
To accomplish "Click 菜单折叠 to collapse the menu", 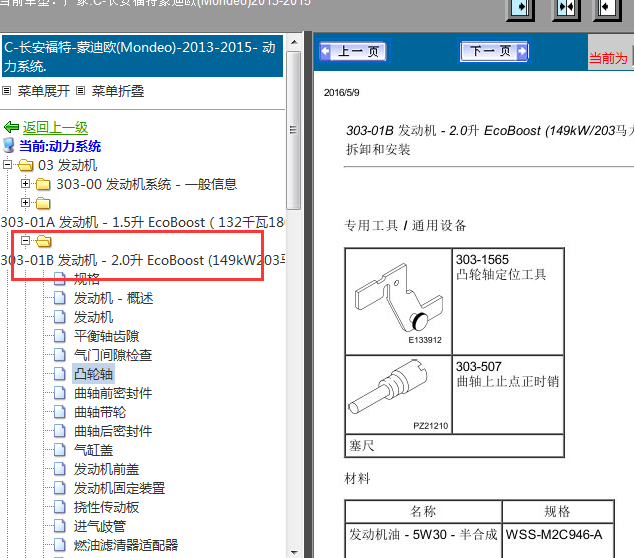I will tap(118, 91).
